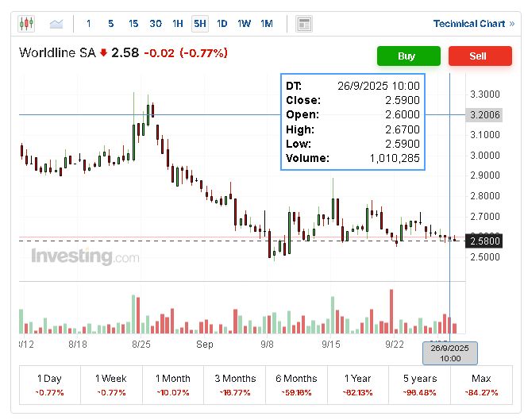Image resolution: width=524 pixels, height=420 pixels.
Task: Switch to candlestick chart type icon
Action: [x=26, y=24]
